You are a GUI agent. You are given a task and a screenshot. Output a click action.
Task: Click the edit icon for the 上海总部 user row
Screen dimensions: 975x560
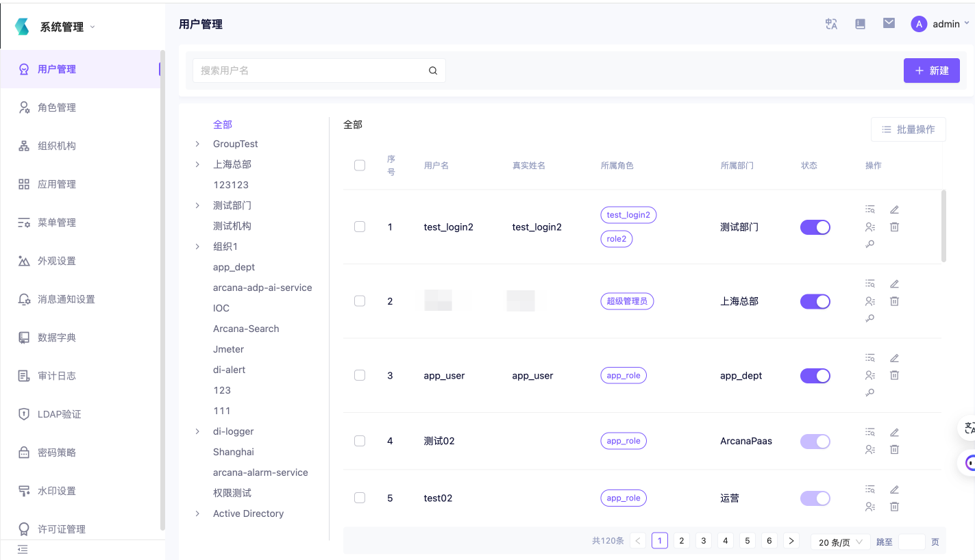click(894, 283)
